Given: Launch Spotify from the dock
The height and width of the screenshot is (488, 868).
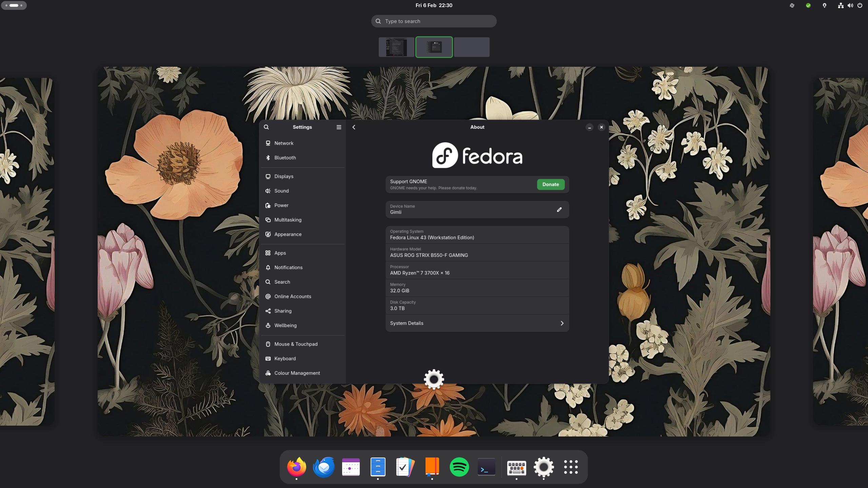Looking at the screenshot, I should (459, 467).
